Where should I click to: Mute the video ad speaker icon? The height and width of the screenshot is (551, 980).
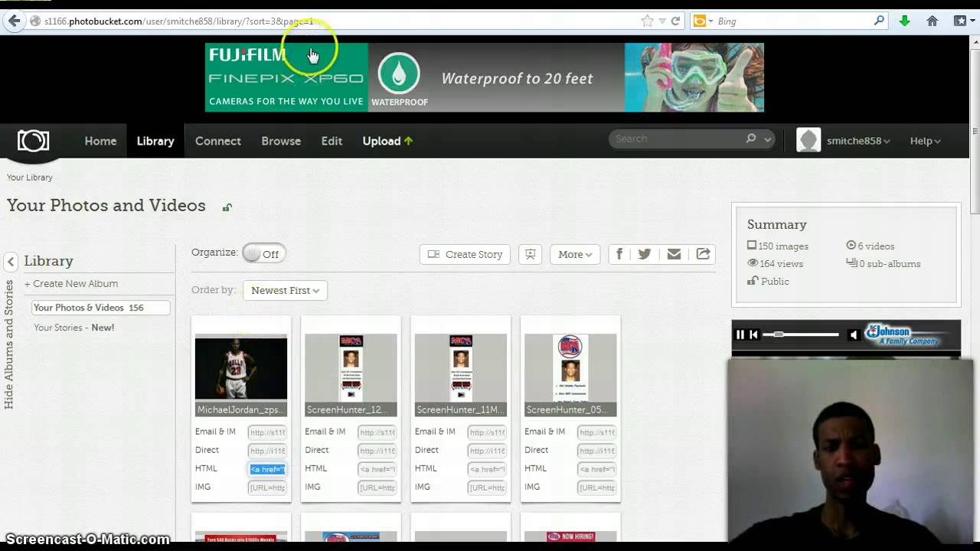(x=854, y=334)
